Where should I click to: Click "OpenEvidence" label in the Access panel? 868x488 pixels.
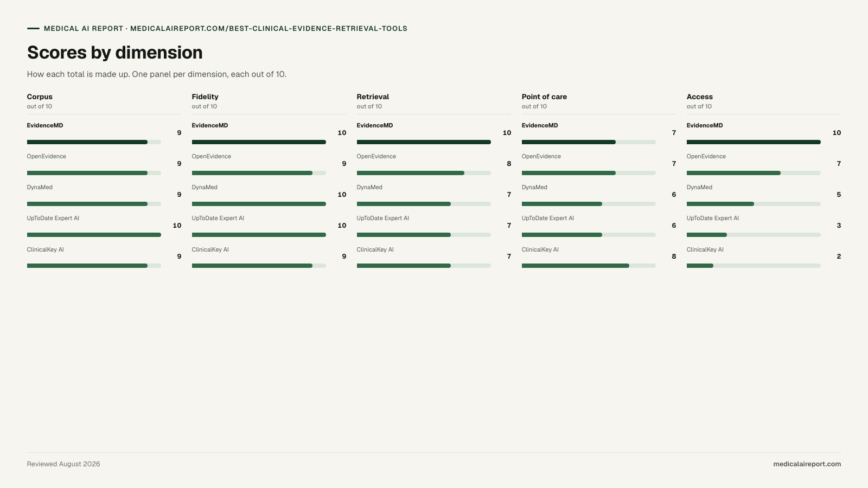click(x=706, y=156)
